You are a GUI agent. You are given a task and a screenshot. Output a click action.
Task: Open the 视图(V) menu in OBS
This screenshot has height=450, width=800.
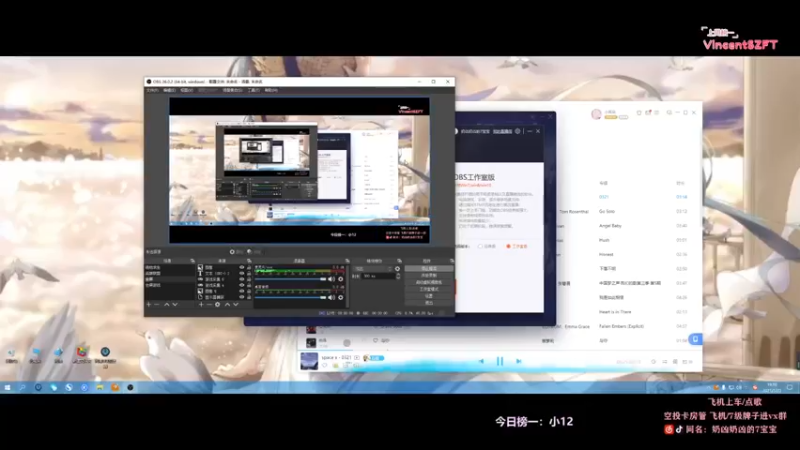tap(187, 90)
